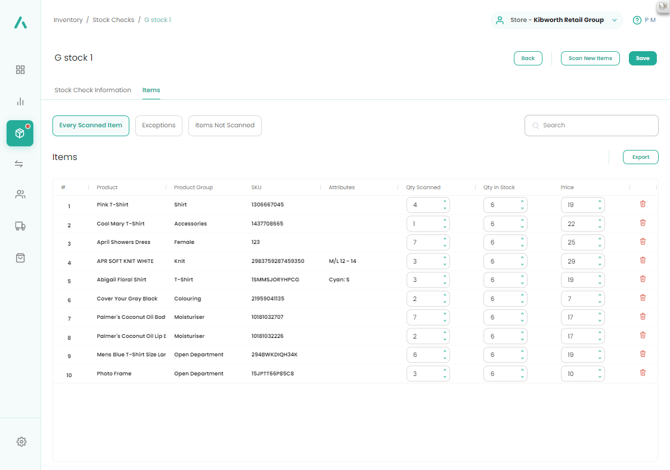Select the inventory box icon in sidebar
This screenshot has height=470, width=670.
[20, 133]
